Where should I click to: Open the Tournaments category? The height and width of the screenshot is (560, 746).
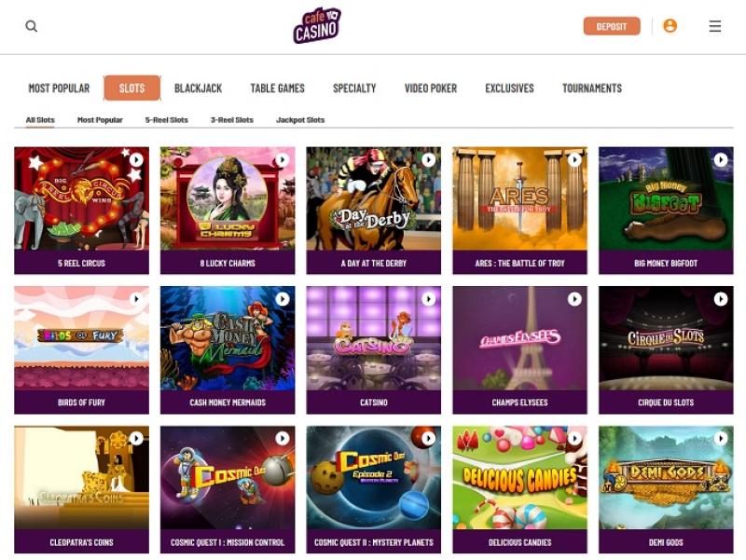(592, 89)
